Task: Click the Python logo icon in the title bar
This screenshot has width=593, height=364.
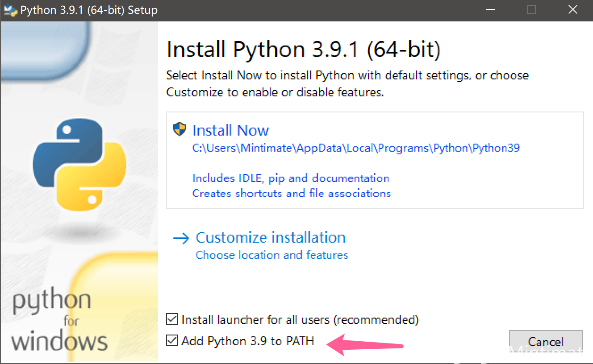Action: [10, 10]
